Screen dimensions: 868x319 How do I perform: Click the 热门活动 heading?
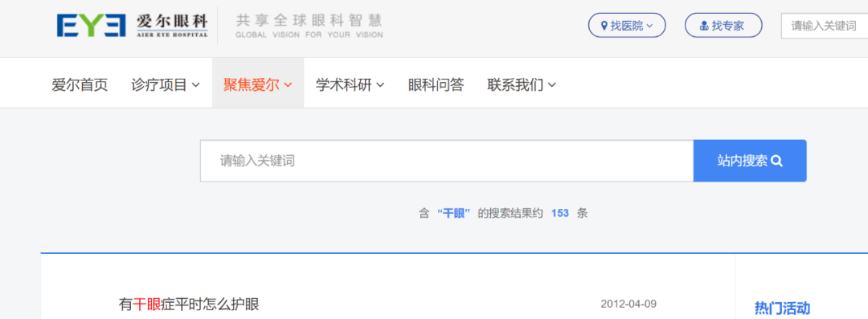tap(782, 308)
